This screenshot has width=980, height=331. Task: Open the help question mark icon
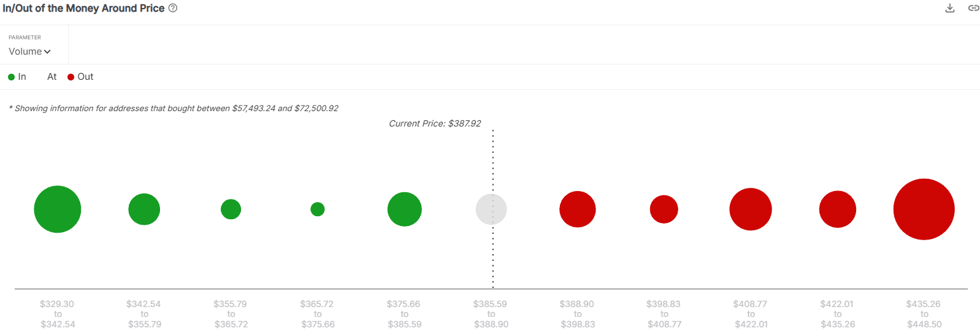pos(173,8)
